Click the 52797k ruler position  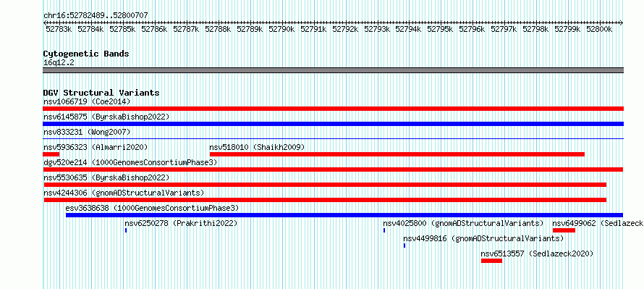[504, 29]
